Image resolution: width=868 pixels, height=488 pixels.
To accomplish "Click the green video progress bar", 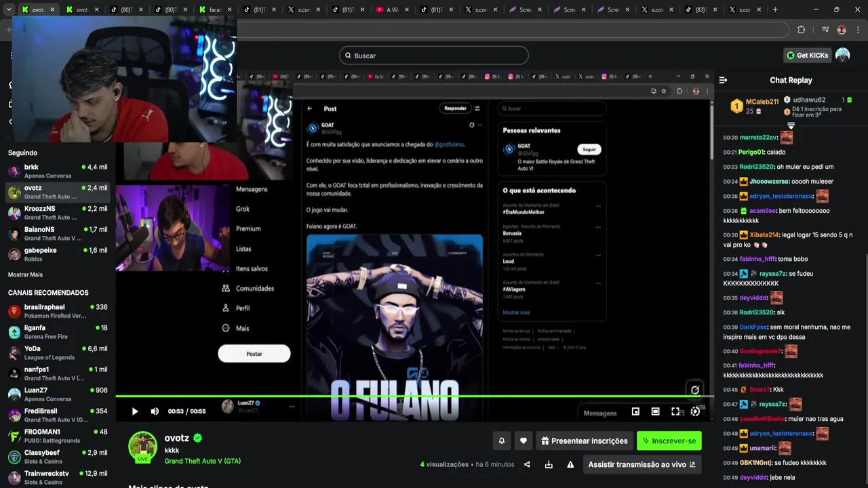I will pyautogui.click(x=414, y=396).
